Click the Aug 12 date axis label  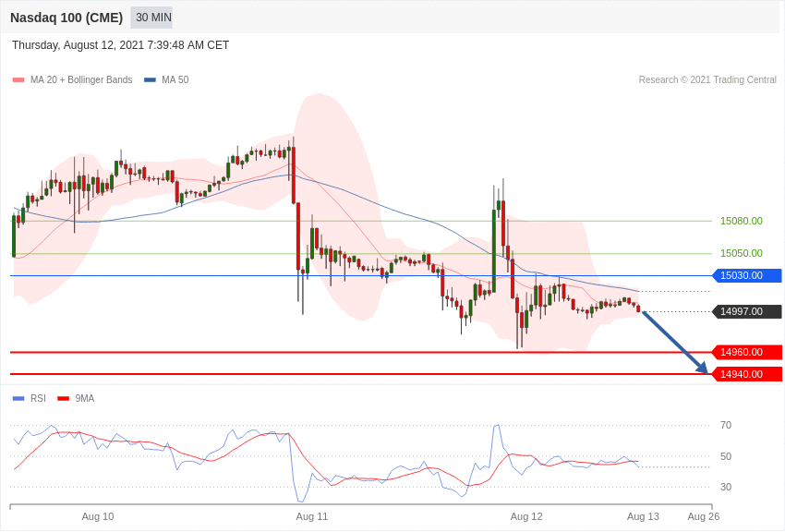click(x=526, y=516)
